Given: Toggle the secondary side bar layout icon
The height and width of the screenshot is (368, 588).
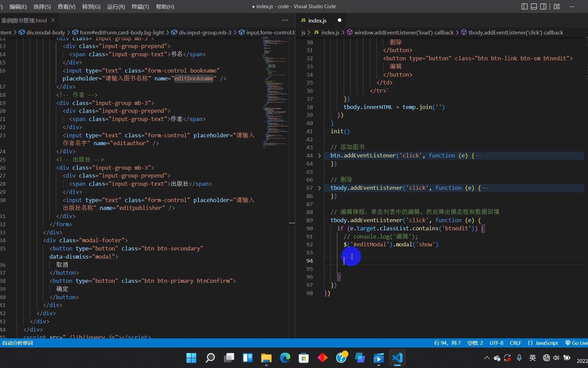Looking at the screenshot, I should [x=543, y=6].
